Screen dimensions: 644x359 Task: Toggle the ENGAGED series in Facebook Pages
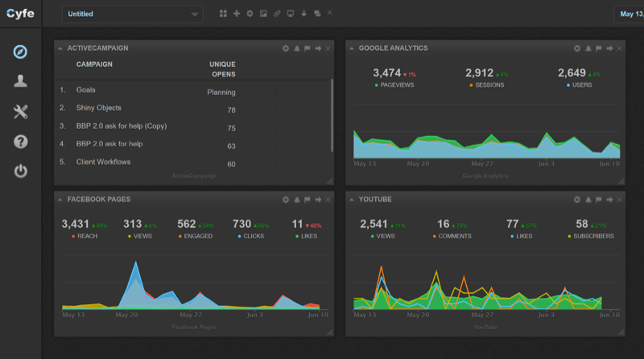196,236
